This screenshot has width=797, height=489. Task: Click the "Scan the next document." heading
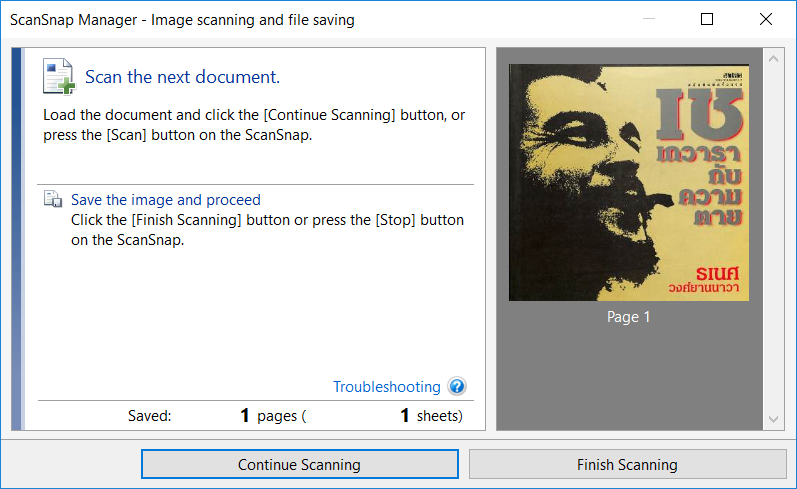click(x=182, y=77)
